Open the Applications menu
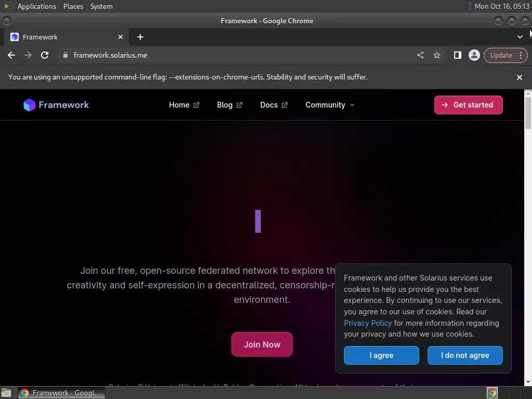The height and width of the screenshot is (399, 532). (37, 6)
